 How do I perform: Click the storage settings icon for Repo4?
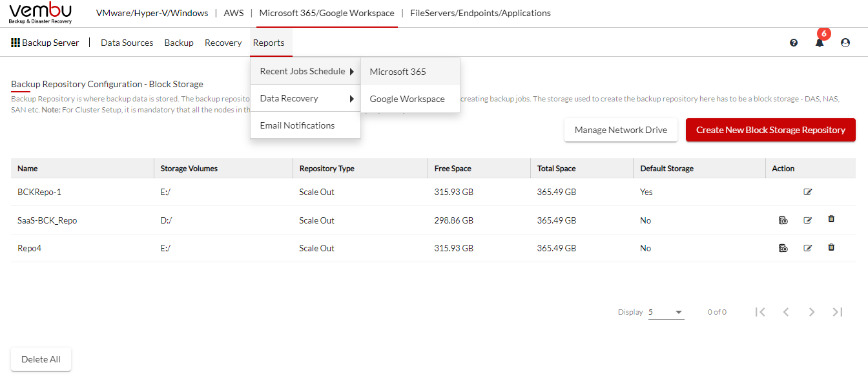[x=783, y=248]
